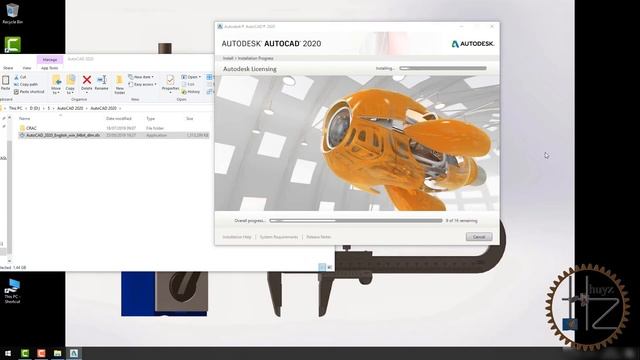Open Installation Help link in installer
This screenshot has height=360, width=640.
tap(237, 237)
